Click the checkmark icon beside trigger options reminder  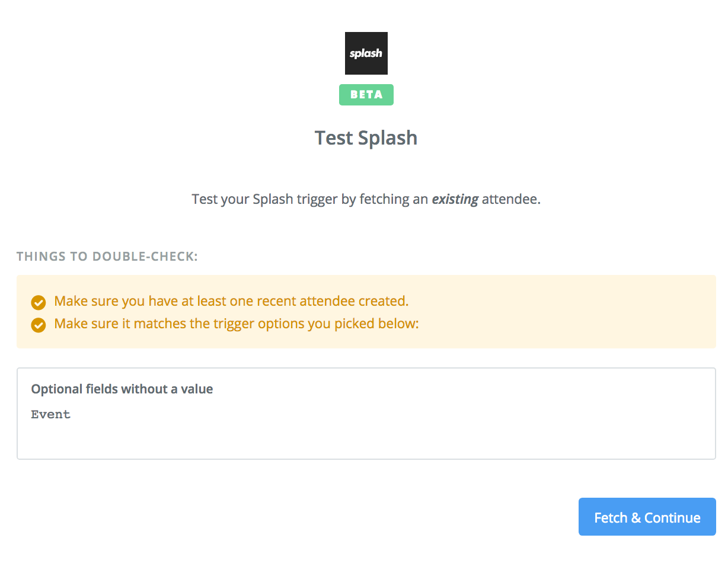[x=39, y=325]
